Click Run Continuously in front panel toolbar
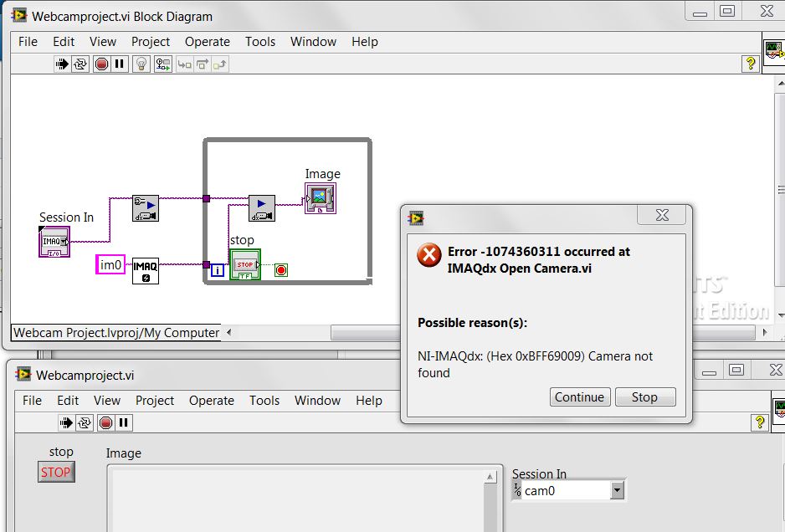 point(85,423)
